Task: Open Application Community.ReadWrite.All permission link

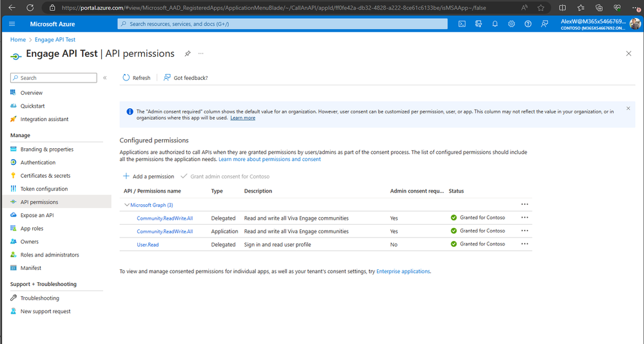Action: 164,231
